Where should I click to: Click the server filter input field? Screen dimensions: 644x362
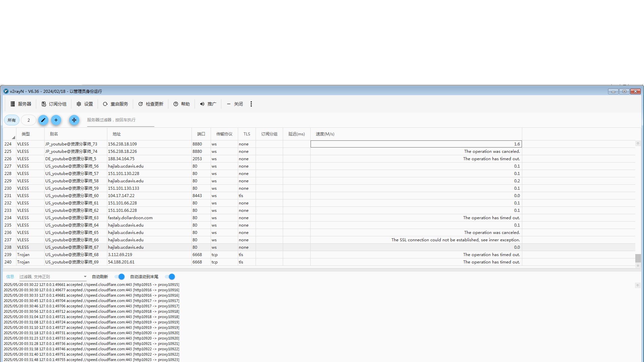120,120
